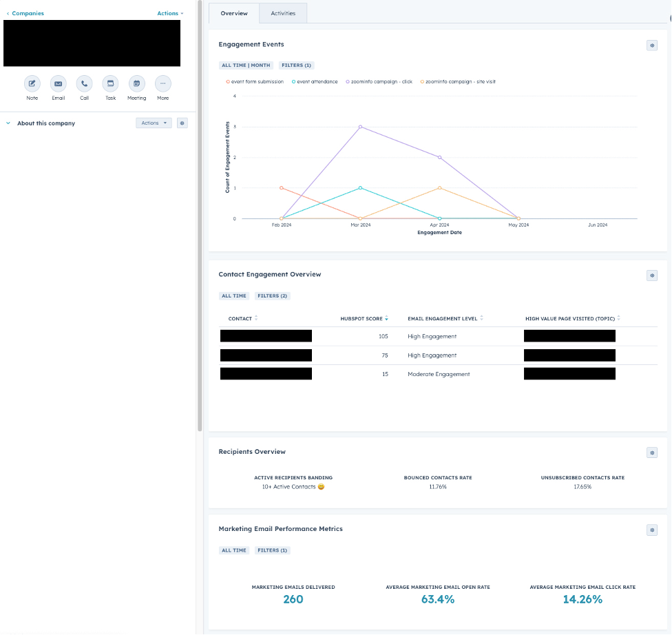This screenshot has height=635, width=672.
Task: Schedule a Meeting via the calendar icon
Action: pyautogui.click(x=137, y=83)
